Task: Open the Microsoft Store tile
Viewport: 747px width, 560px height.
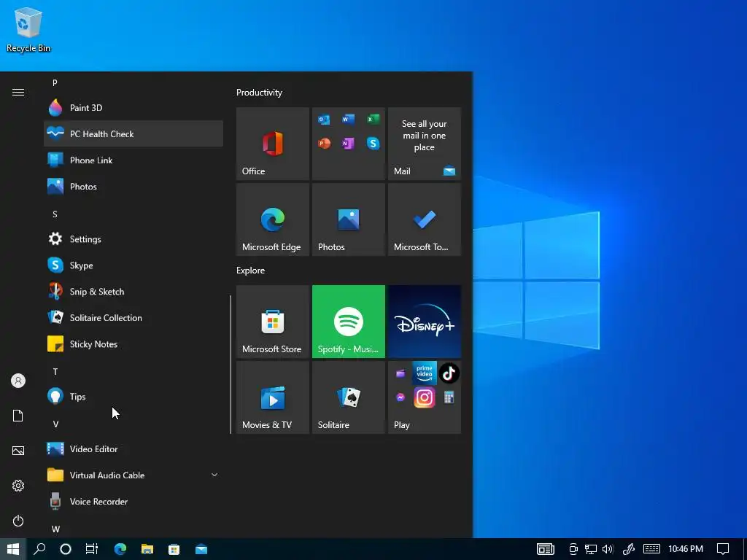Action: (x=273, y=322)
